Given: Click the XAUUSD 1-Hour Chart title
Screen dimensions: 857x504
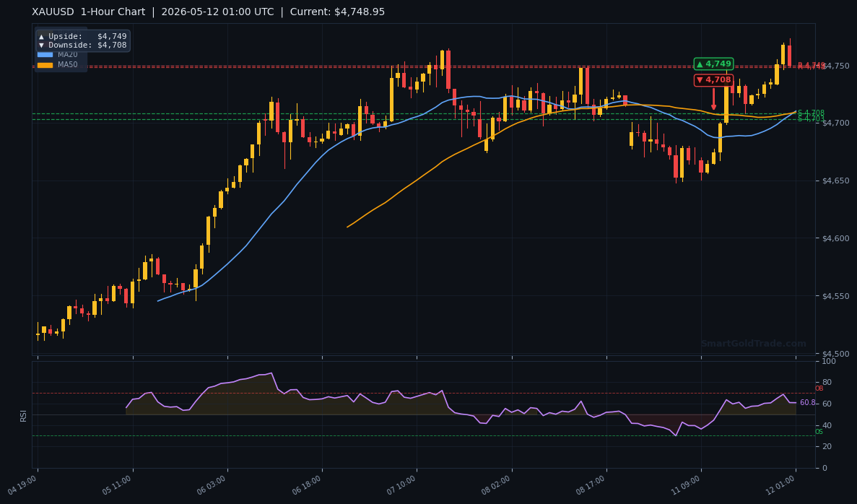Looking at the screenshot, I should (89, 12).
